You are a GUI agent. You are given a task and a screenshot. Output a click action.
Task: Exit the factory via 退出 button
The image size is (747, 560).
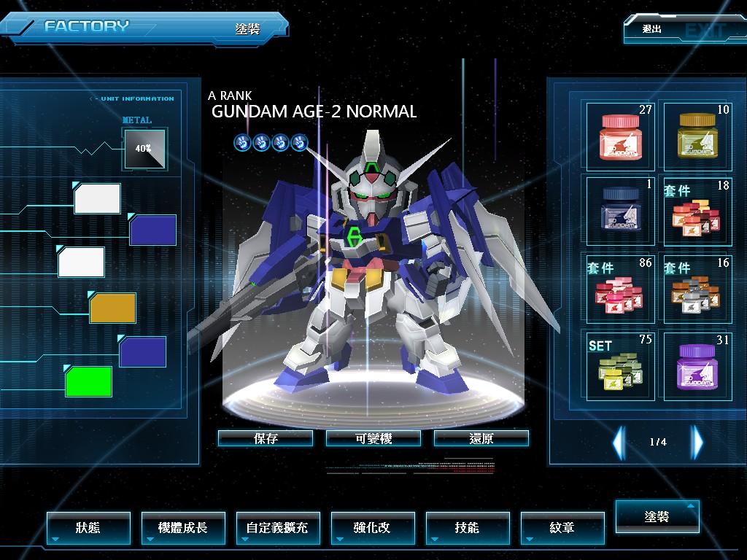click(685, 29)
